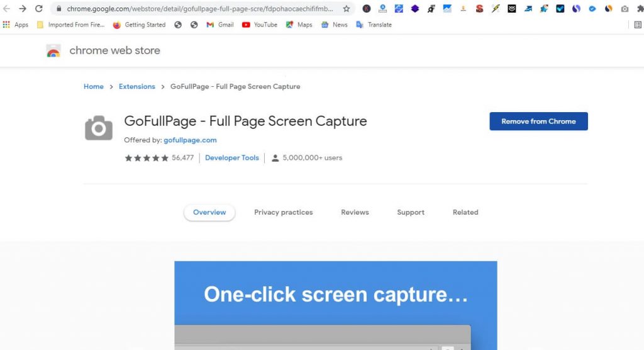Viewport: 644px width, 350px height.
Task: Open the Support tab
Action: 411,212
